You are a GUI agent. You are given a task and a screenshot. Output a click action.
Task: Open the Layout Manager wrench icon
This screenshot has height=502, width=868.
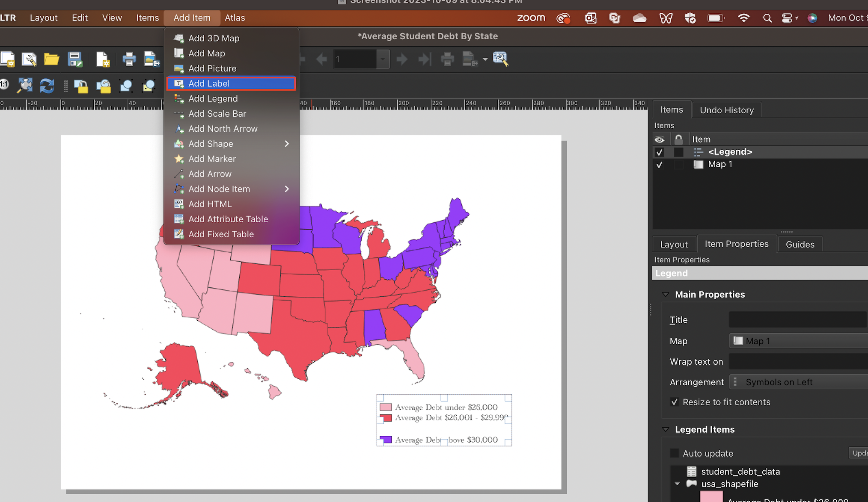[29, 59]
